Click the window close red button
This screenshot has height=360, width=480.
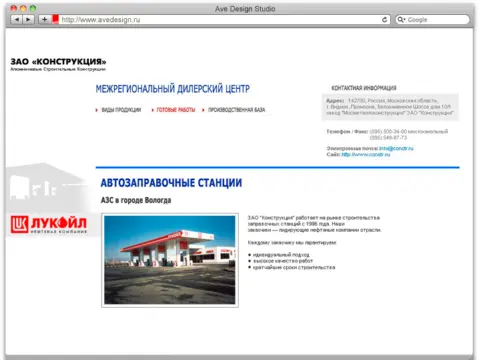pos(14,8)
